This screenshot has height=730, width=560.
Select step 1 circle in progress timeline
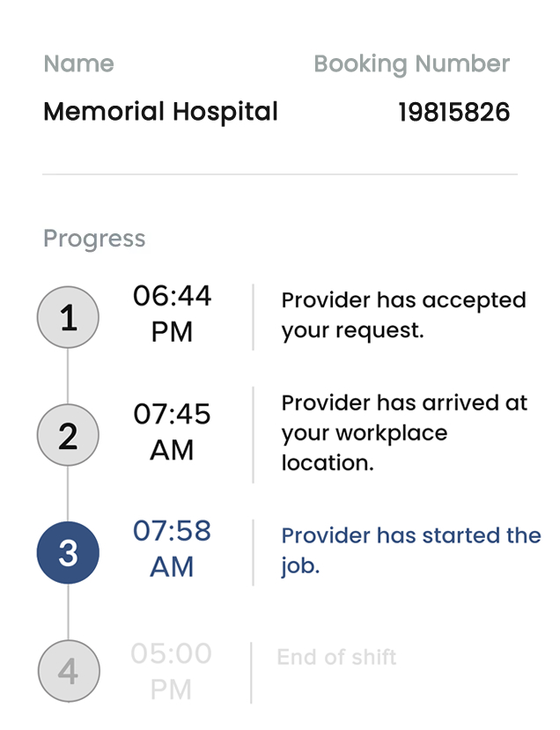click(68, 317)
